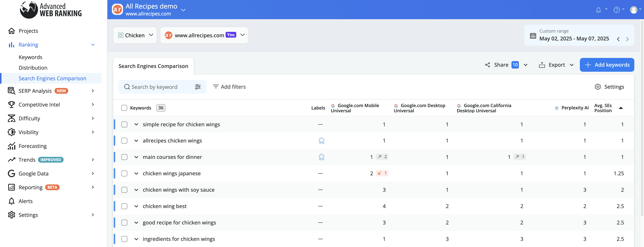644x247 pixels.
Task: Check the good recipe for chicken wings row
Action: (124, 223)
